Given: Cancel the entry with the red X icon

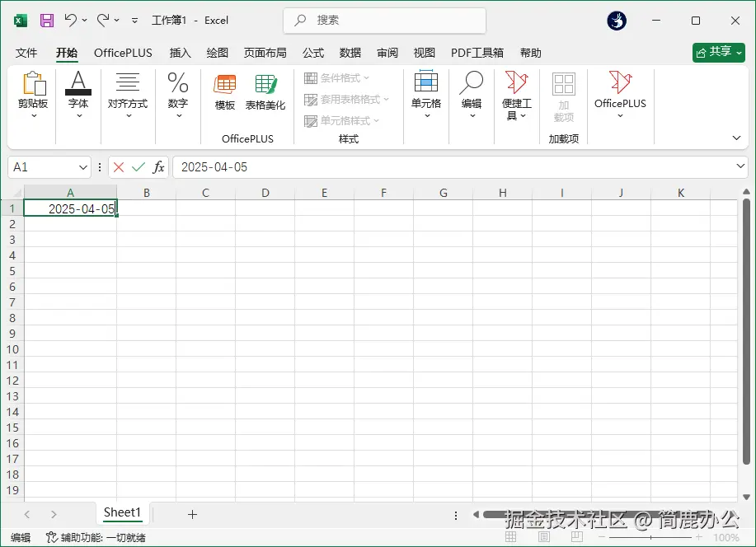Looking at the screenshot, I should [x=118, y=166].
